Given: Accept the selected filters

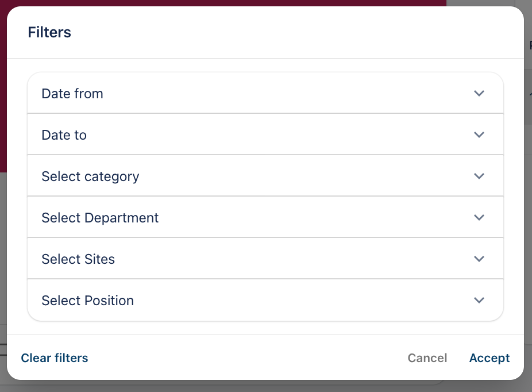Looking at the screenshot, I should pyautogui.click(x=489, y=358).
